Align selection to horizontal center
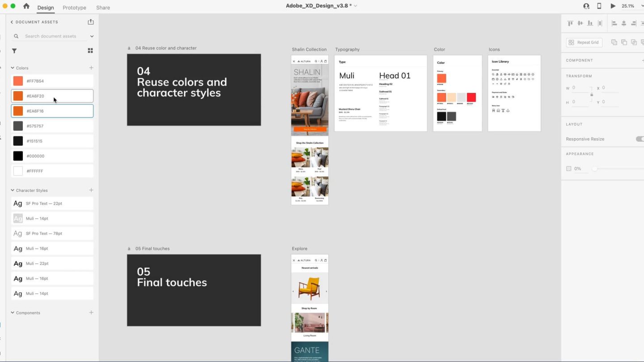644x362 pixels. [x=624, y=23]
